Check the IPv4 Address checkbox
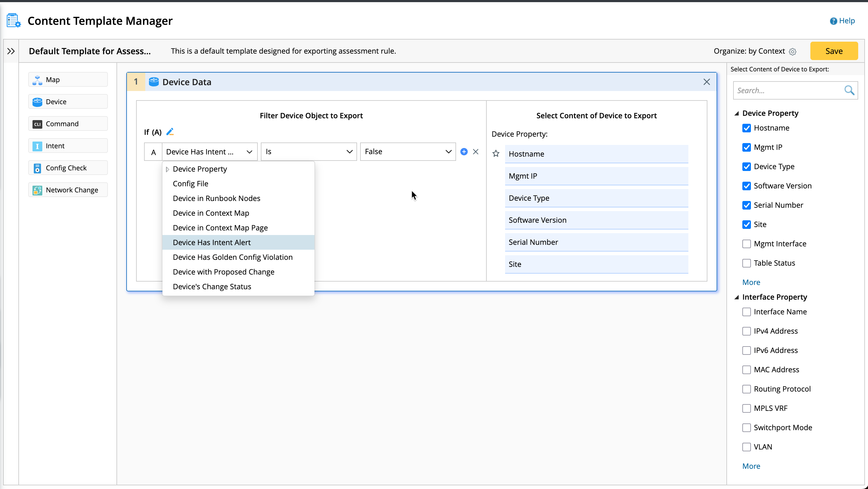This screenshot has width=868, height=489. coord(746,331)
